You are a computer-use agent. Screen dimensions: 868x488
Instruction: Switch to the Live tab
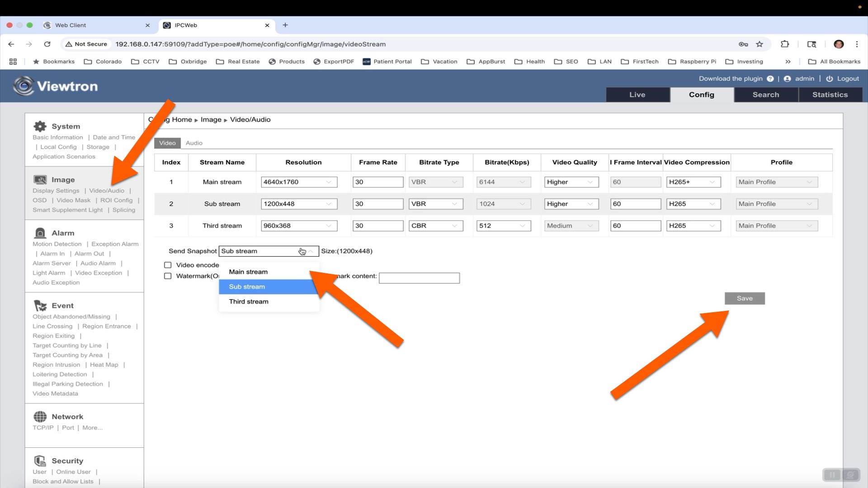(x=637, y=94)
